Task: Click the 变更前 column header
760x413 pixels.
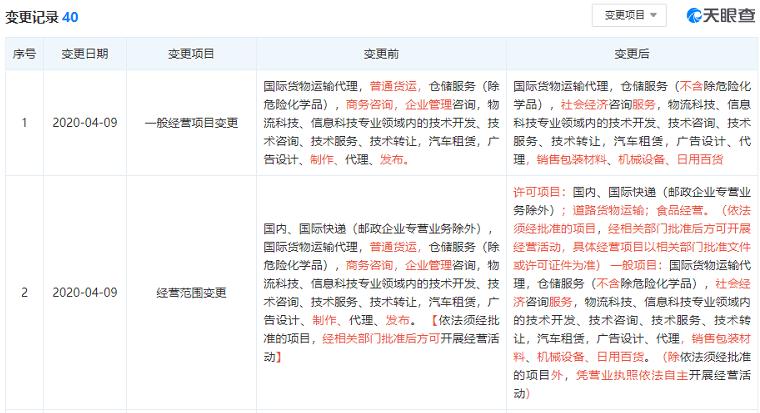Action: click(x=381, y=54)
